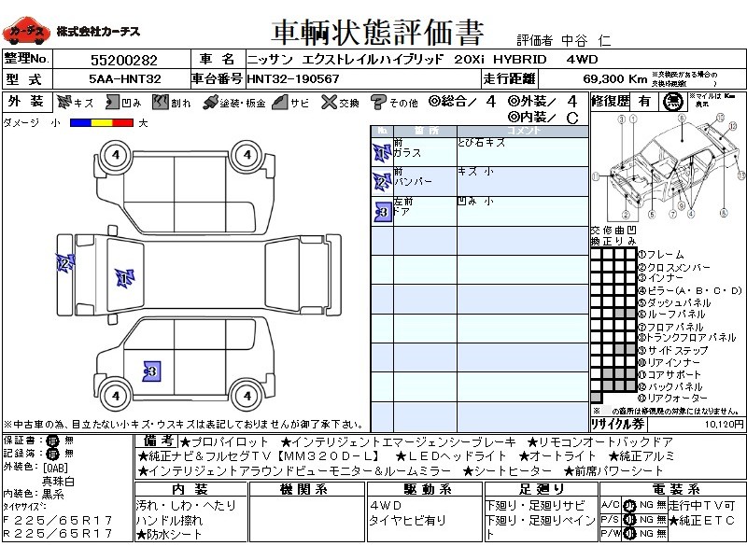Image resolution: width=747 pixels, height=560 pixels.
Task: Click the other (その他) question-mark legend icon
Action: [x=378, y=102]
